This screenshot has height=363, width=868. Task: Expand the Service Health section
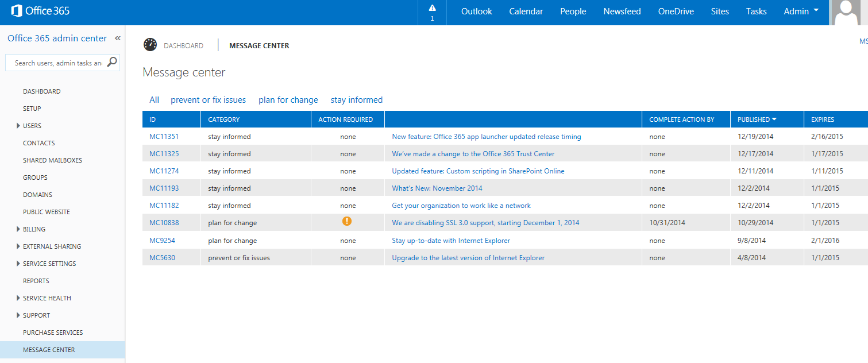[x=18, y=298]
